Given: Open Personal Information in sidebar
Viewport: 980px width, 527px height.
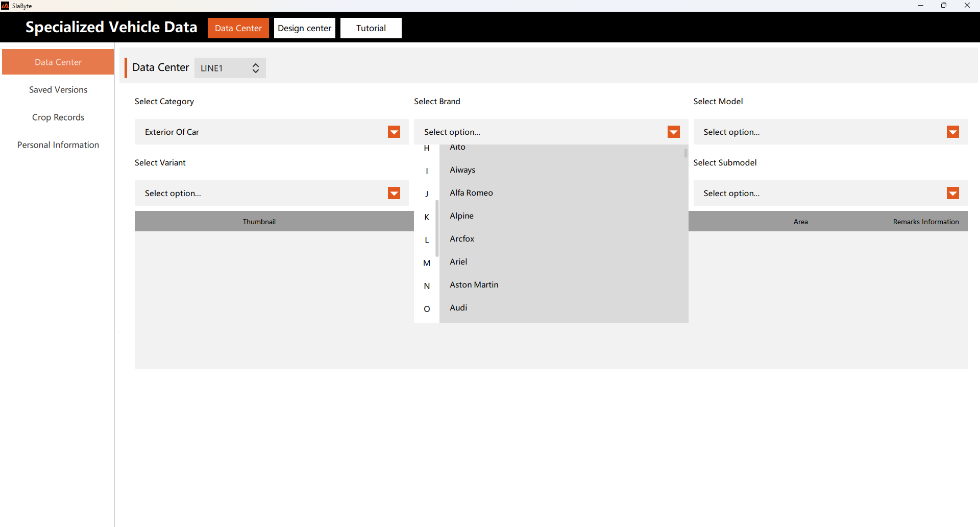Looking at the screenshot, I should (58, 145).
